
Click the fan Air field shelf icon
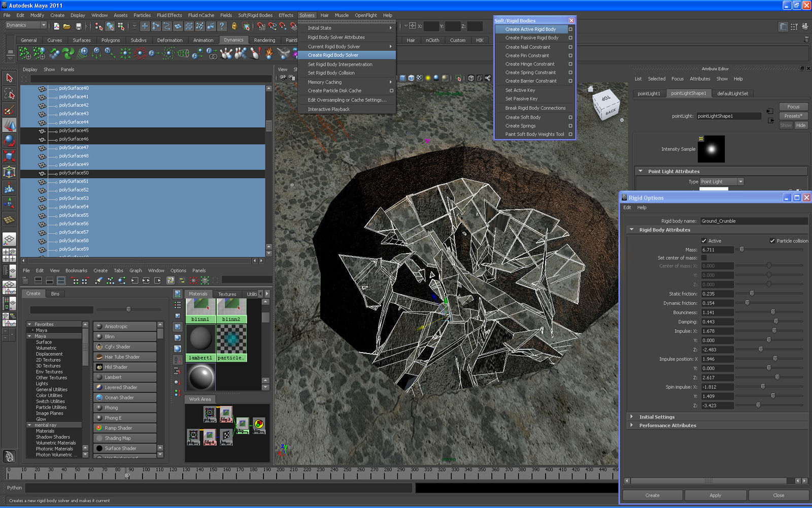pos(68,53)
